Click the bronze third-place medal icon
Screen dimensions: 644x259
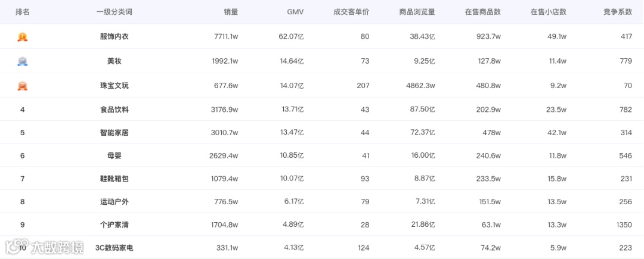(23, 86)
